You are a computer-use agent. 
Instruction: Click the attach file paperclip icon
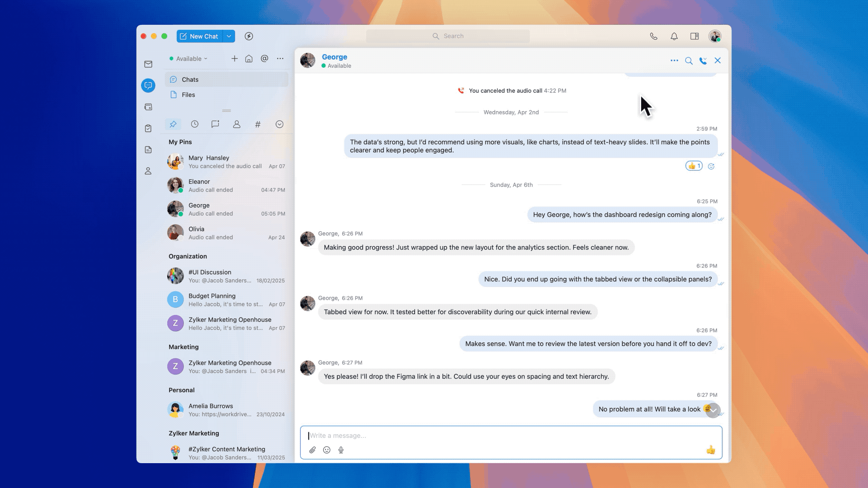(x=312, y=450)
